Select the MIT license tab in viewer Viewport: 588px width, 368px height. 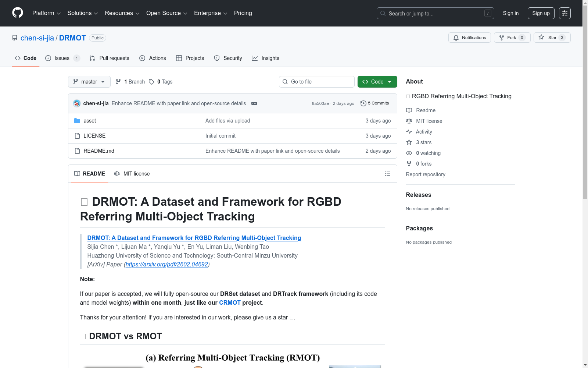point(132,174)
